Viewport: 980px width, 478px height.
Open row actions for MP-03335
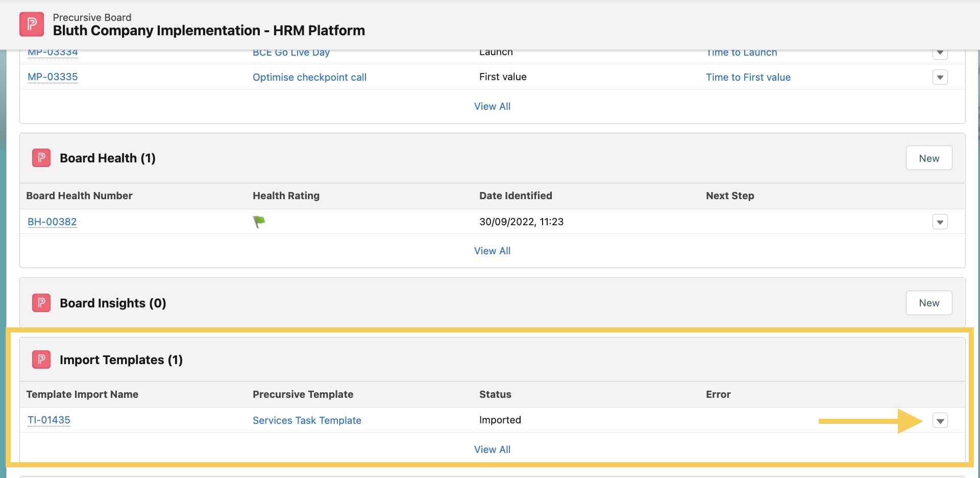(x=940, y=77)
